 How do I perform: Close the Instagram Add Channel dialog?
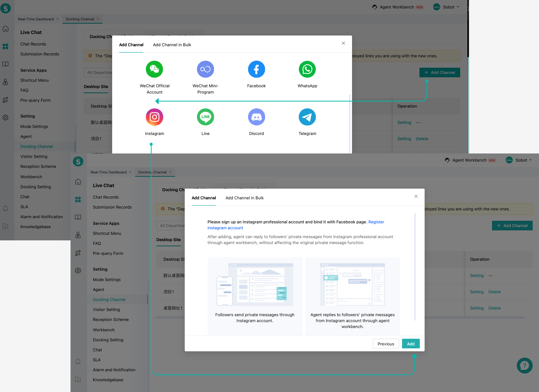click(x=416, y=196)
